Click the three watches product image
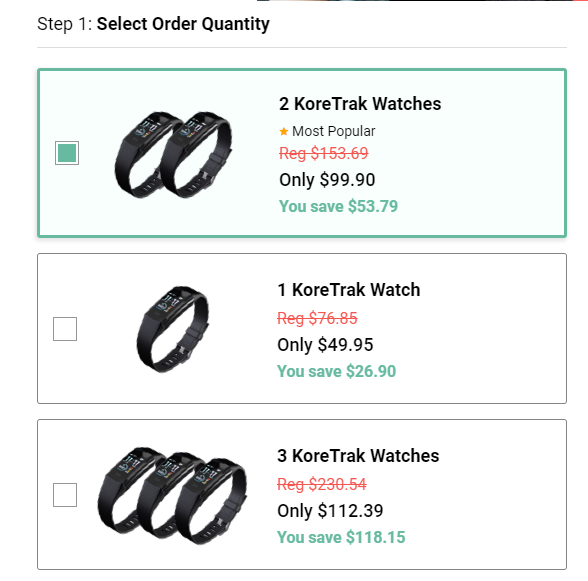Image resolution: width=588 pixels, height=581 pixels. (172, 495)
